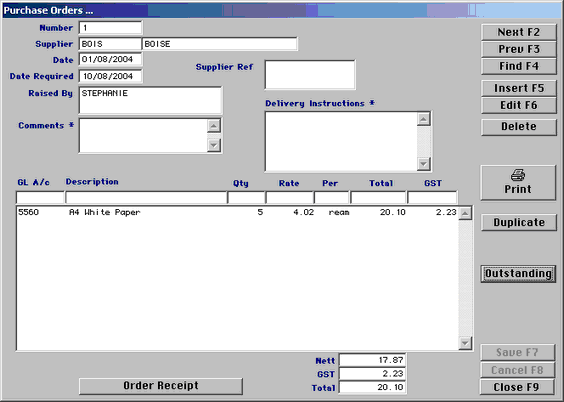Click the GL A/c entry field

coord(40,197)
